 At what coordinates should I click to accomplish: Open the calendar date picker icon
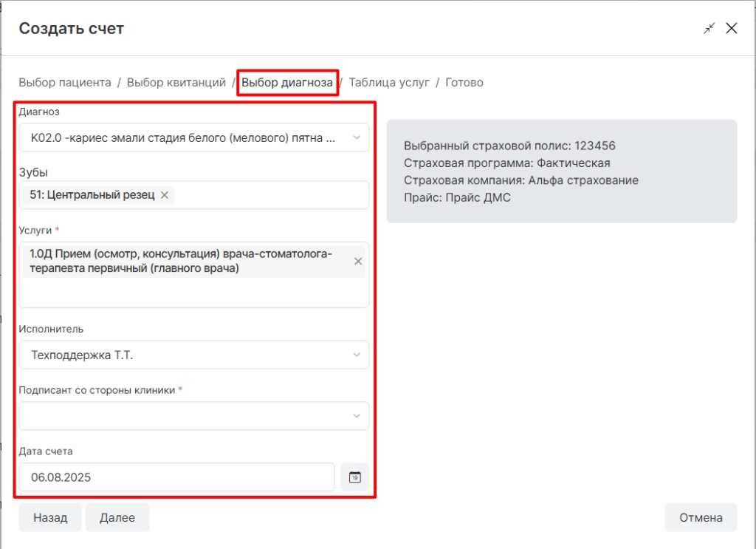click(355, 477)
